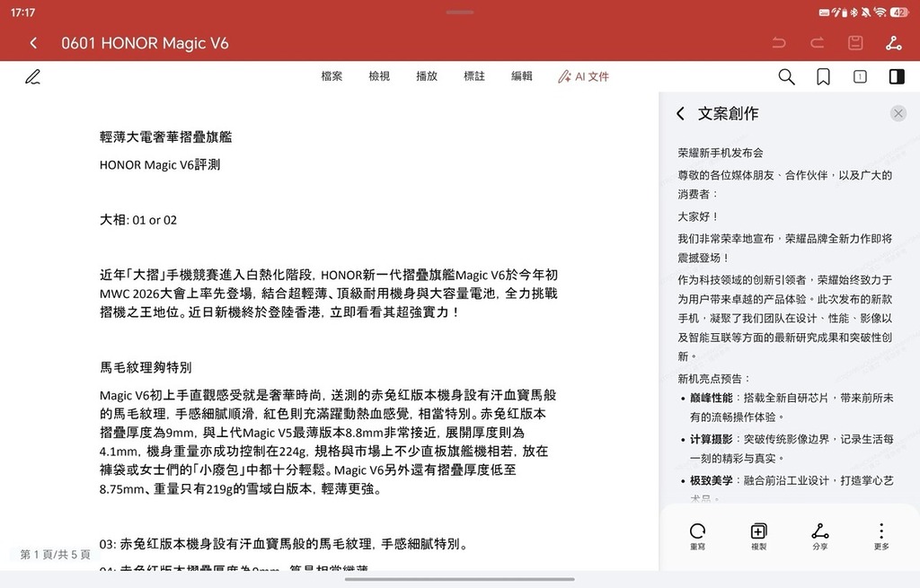
Task: Click the AI panel line 荣耀新手机发布会
Action: [721, 153]
